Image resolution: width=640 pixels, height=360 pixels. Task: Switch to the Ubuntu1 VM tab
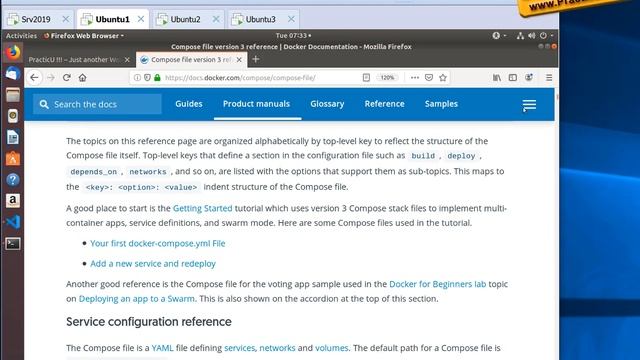click(112, 19)
